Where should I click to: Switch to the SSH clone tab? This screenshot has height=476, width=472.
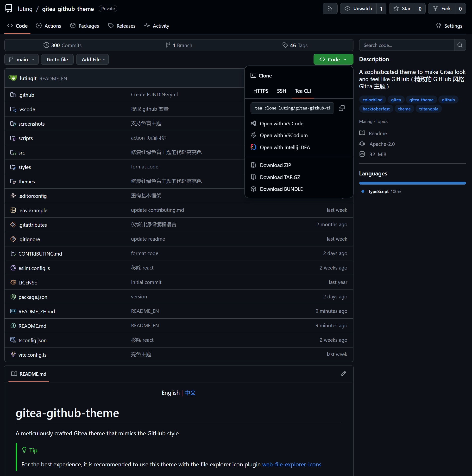[x=281, y=91]
